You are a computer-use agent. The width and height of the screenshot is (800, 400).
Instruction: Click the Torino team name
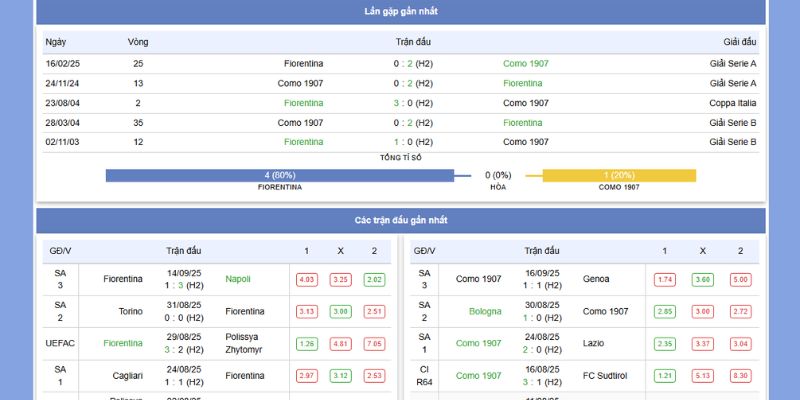[131, 311]
